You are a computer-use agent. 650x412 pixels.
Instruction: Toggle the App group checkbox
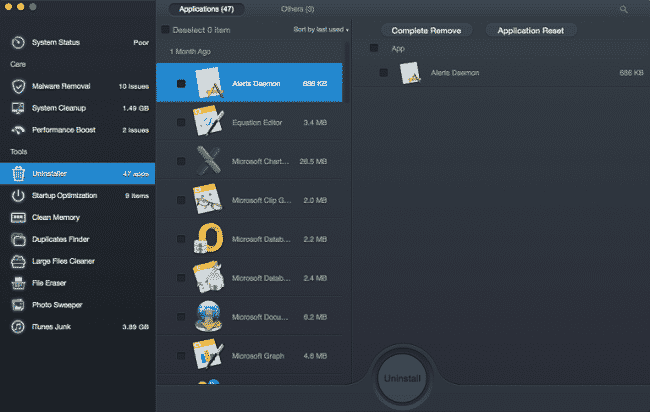click(374, 48)
